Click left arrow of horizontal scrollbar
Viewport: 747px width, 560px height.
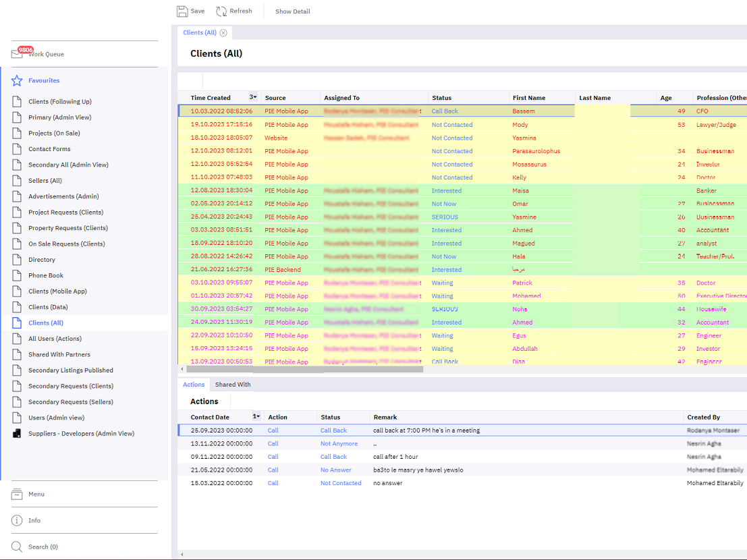182,370
